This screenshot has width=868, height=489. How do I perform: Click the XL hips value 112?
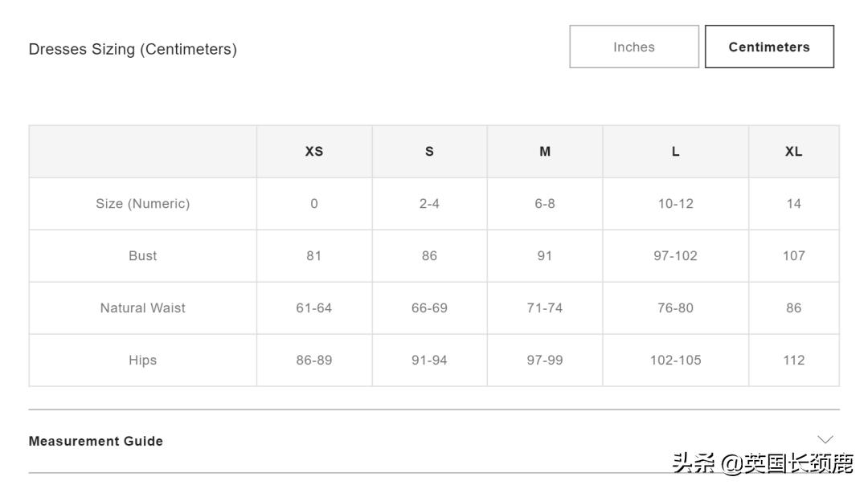(793, 361)
